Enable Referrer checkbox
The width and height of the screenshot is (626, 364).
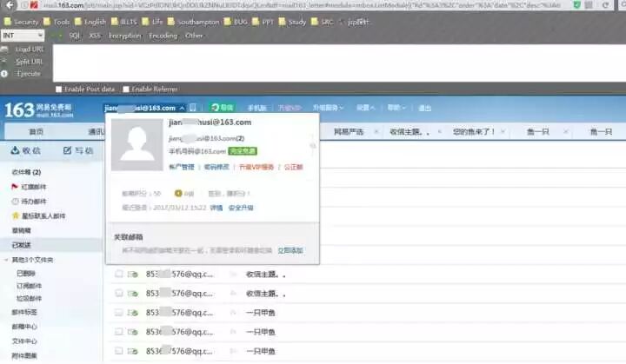tap(126, 89)
